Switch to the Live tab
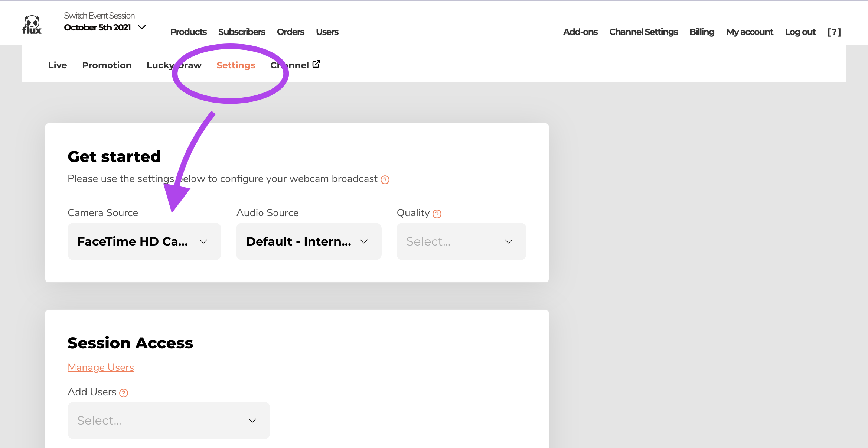This screenshot has width=868, height=448. pos(58,65)
